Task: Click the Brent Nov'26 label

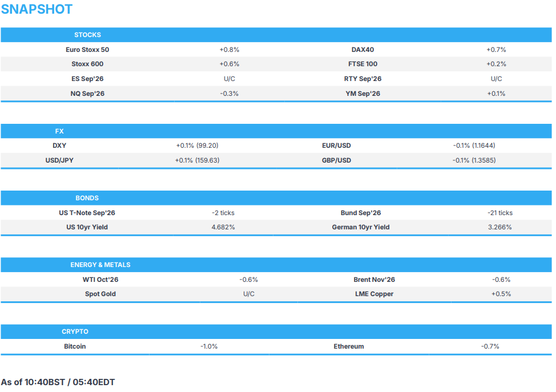Action: click(374, 280)
